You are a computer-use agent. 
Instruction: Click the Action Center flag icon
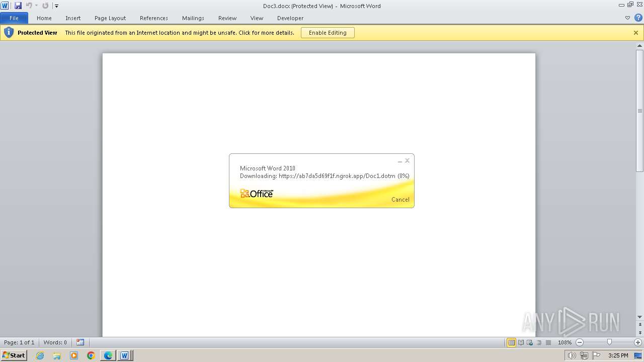coord(596,355)
